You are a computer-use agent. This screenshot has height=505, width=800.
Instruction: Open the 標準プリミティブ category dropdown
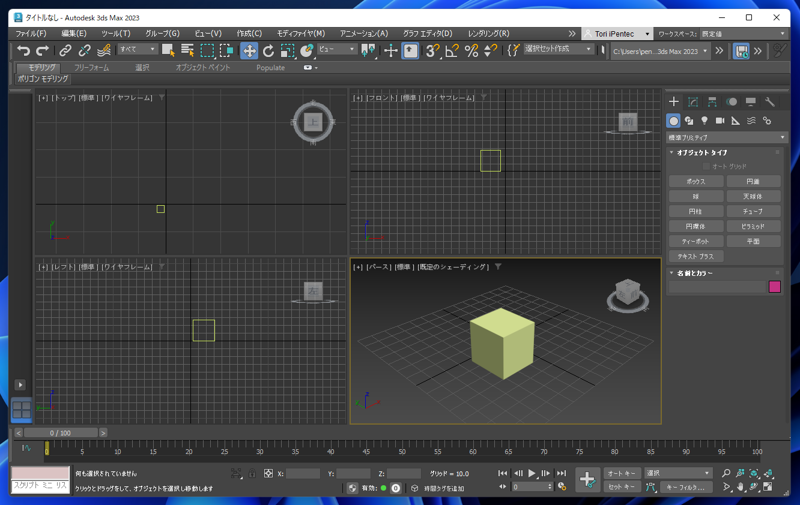727,137
